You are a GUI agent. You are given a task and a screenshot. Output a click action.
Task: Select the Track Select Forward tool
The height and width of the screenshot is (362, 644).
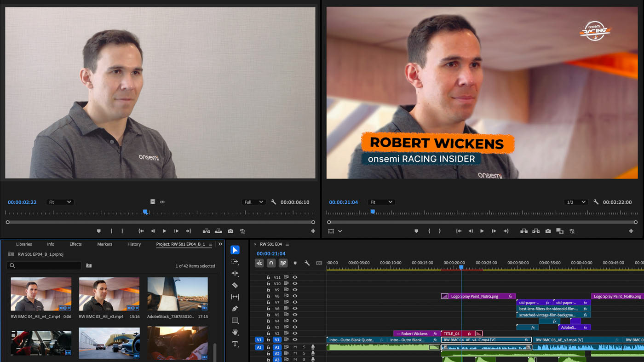(235, 262)
